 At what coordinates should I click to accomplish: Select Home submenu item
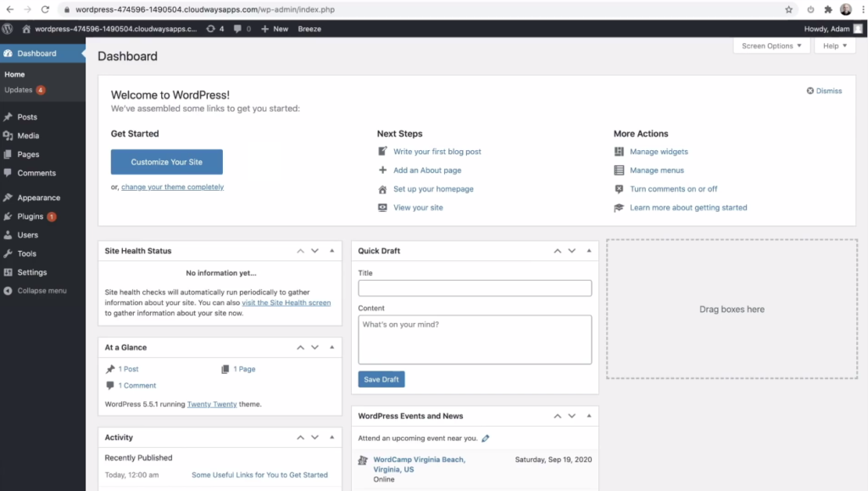click(14, 74)
